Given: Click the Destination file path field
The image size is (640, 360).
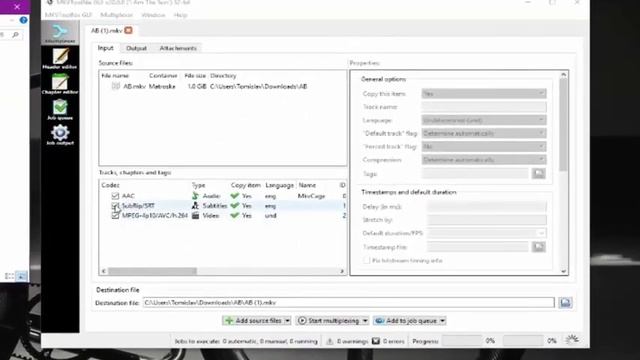Looking at the screenshot, I should pos(349,302).
